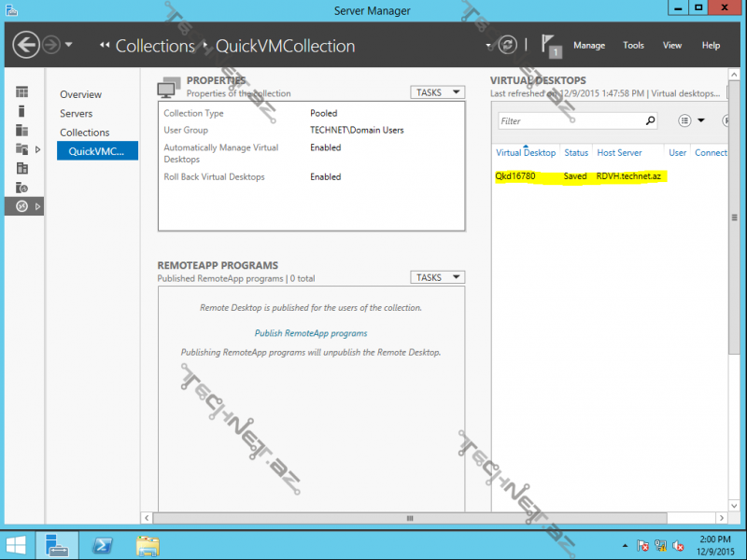Expand File and Storage Services arrow
The width and height of the screenshot is (747, 560).
tap(37, 149)
